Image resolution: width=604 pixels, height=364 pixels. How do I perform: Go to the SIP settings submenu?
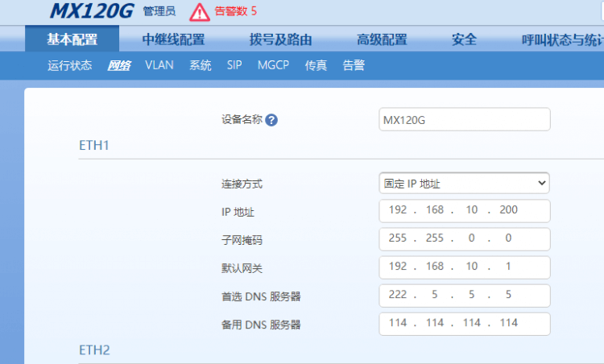234,66
